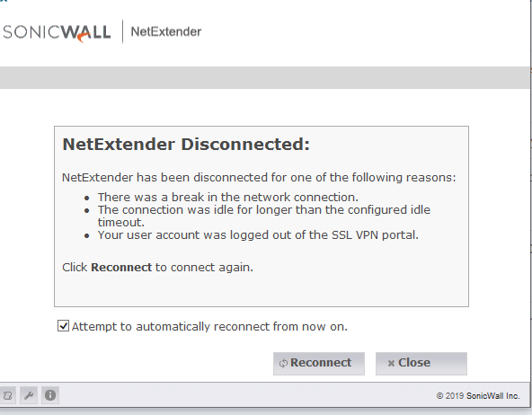Click the 'has been disconnected' intro sentence

(259, 177)
